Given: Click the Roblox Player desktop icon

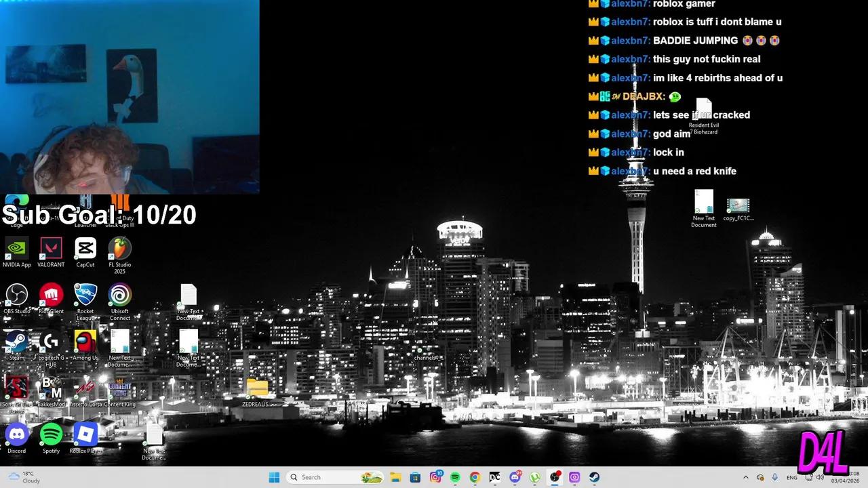Looking at the screenshot, I should (x=85, y=434).
